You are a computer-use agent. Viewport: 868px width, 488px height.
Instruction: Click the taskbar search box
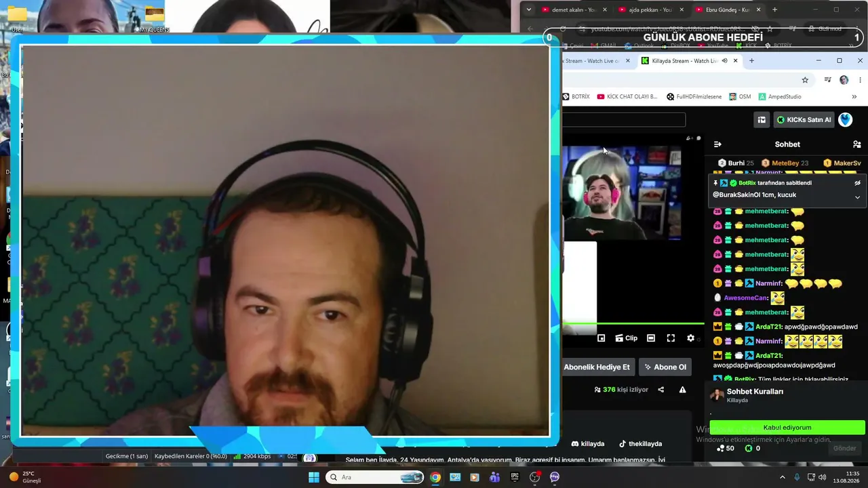pos(375,477)
